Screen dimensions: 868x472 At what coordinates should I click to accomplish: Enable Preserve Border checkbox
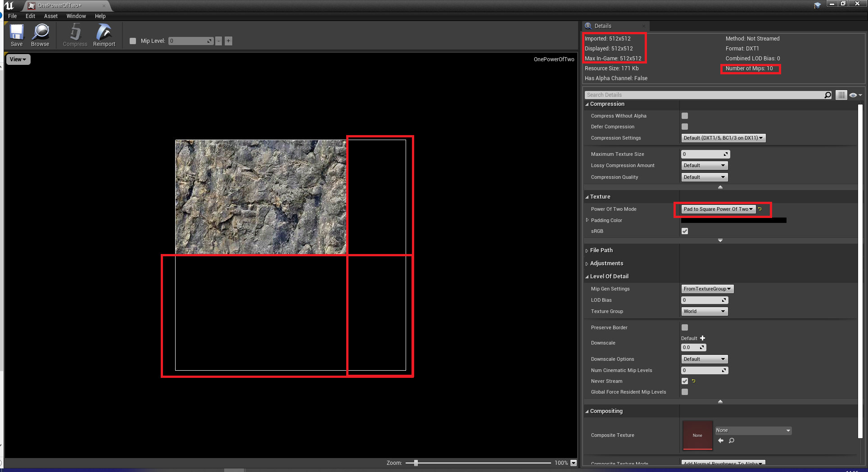click(x=685, y=327)
